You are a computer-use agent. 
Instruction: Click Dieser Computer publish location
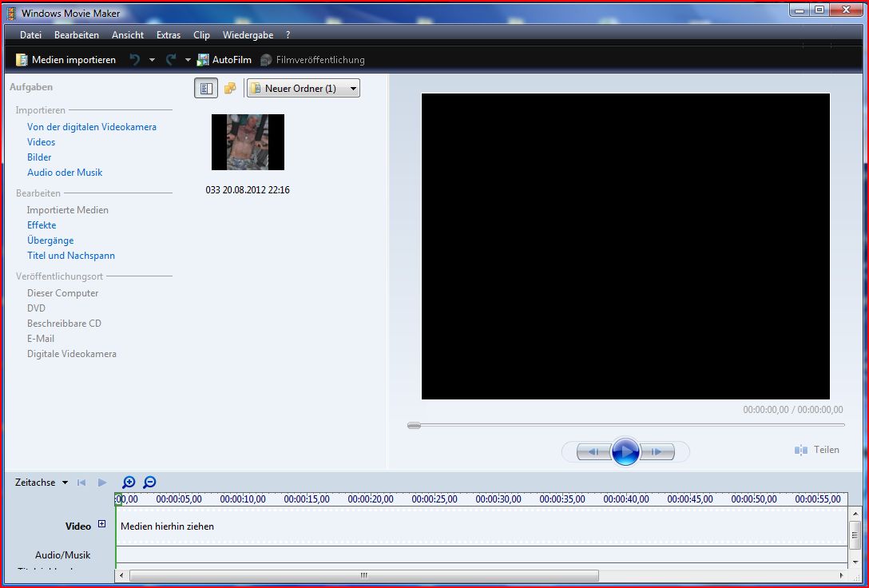[x=62, y=293]
